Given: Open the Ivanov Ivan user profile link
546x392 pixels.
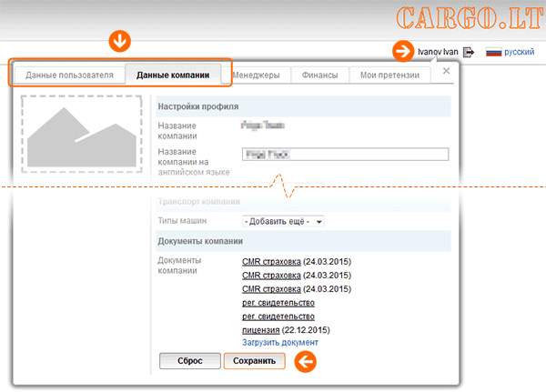Looking at the screenshot, I should click(436, 53).
